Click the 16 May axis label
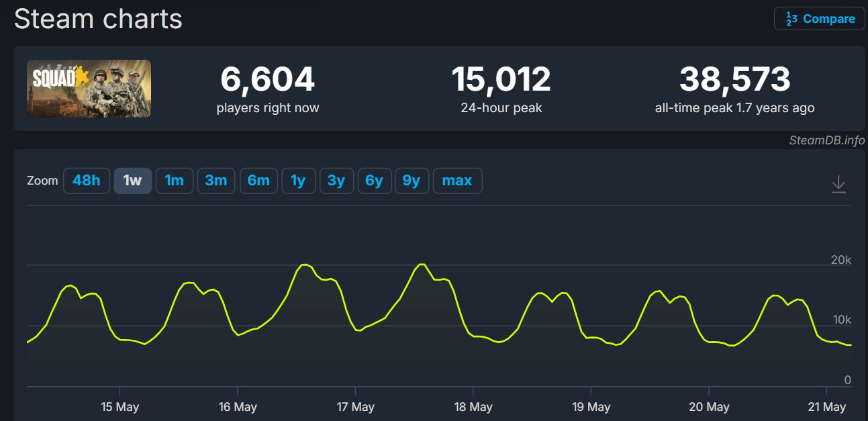 coord(238,407)
